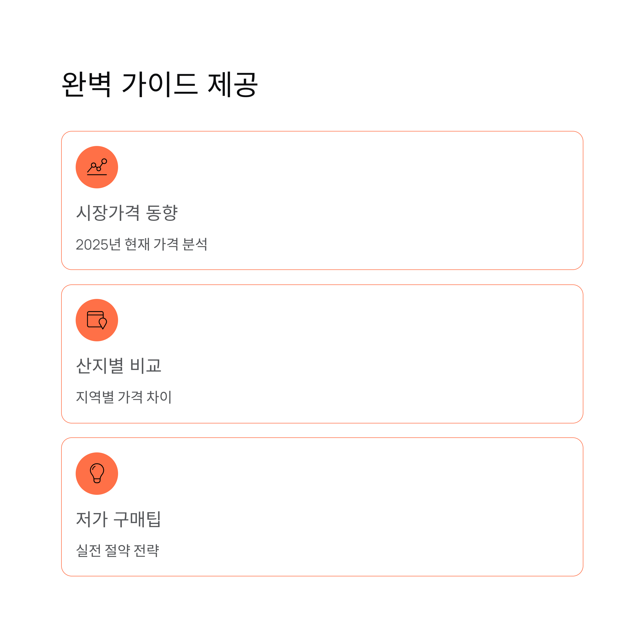This screenshot has height=644, width=644.
Task: Select the 지역별 가격 차이 description
Action: click(124, 397)
